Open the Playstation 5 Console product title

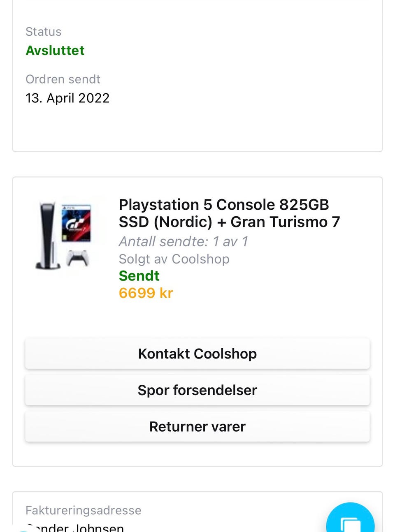(224, 205)
